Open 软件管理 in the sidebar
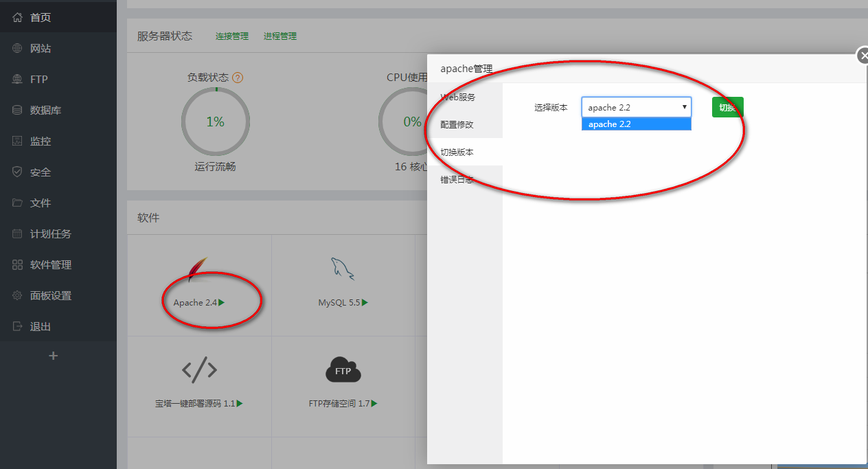This screenshot has height=469, width=868. (58, 264)
